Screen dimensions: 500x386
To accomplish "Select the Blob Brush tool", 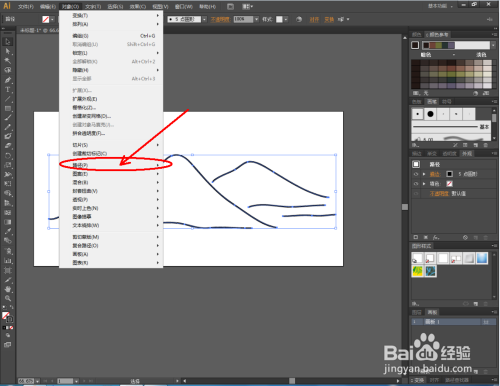I will tap(8, 136).
